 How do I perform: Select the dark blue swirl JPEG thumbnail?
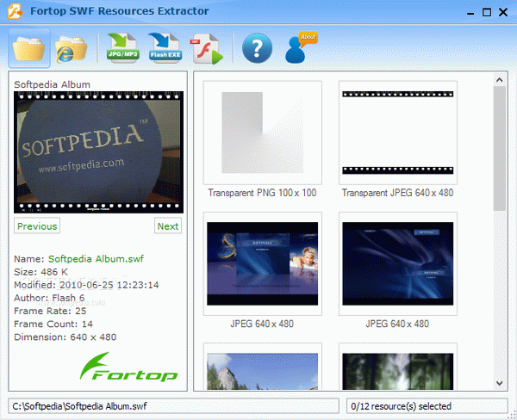coord(398,263)
